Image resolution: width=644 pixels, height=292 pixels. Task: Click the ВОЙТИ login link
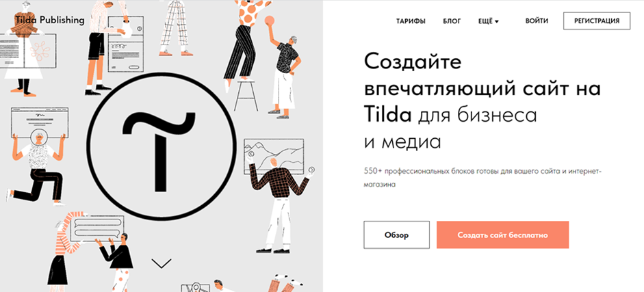[x=537, y=21]
